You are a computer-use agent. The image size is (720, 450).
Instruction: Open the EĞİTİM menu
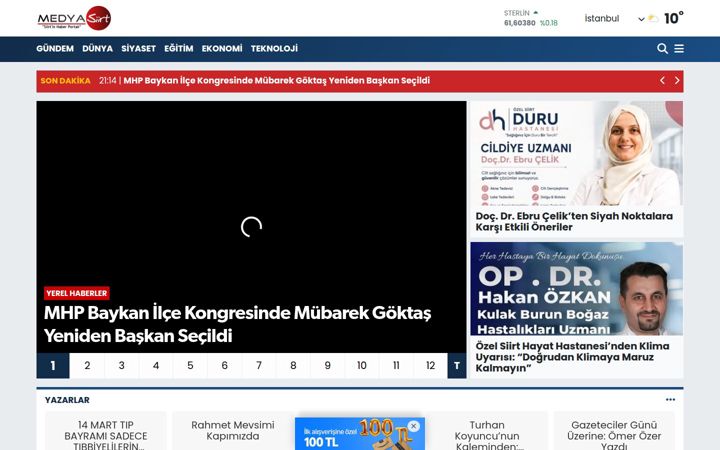click(179, 49)
